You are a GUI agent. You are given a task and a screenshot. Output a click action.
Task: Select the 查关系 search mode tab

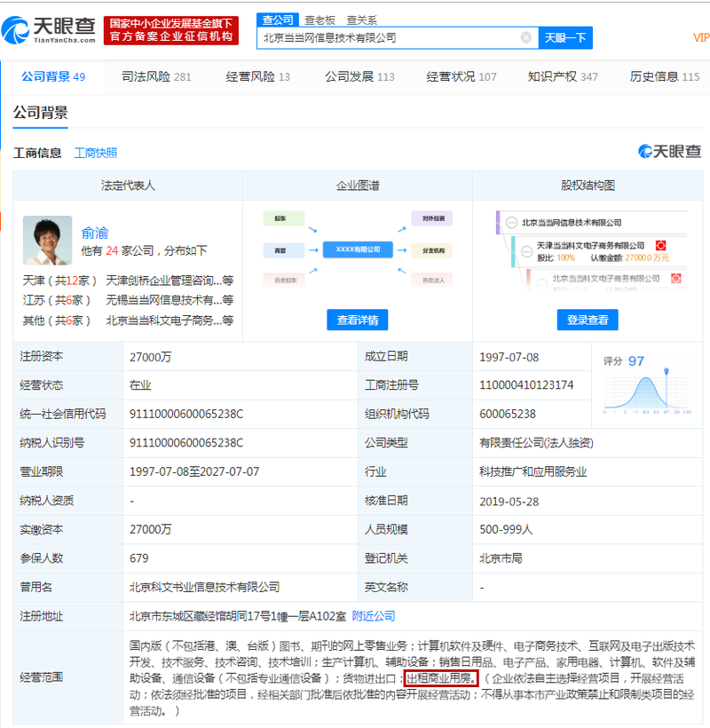[362, 20]
